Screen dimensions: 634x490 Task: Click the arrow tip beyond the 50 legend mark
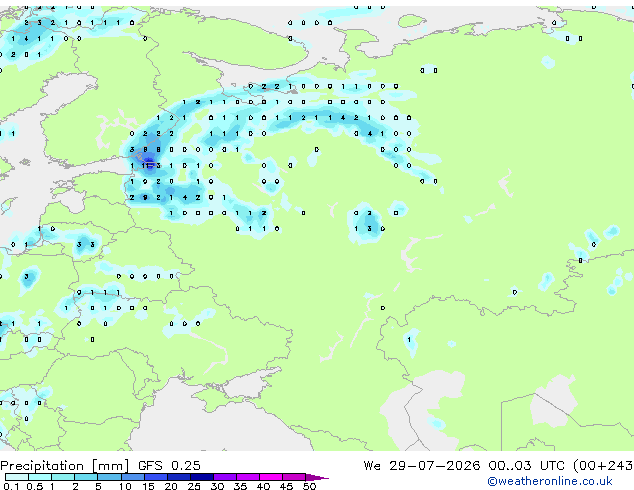317,477
